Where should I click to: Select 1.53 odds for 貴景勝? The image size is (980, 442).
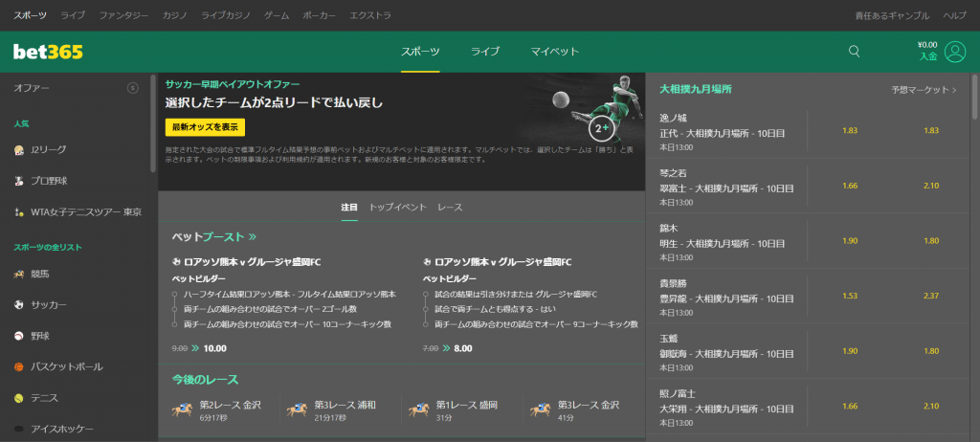click(x=850, y=296)
